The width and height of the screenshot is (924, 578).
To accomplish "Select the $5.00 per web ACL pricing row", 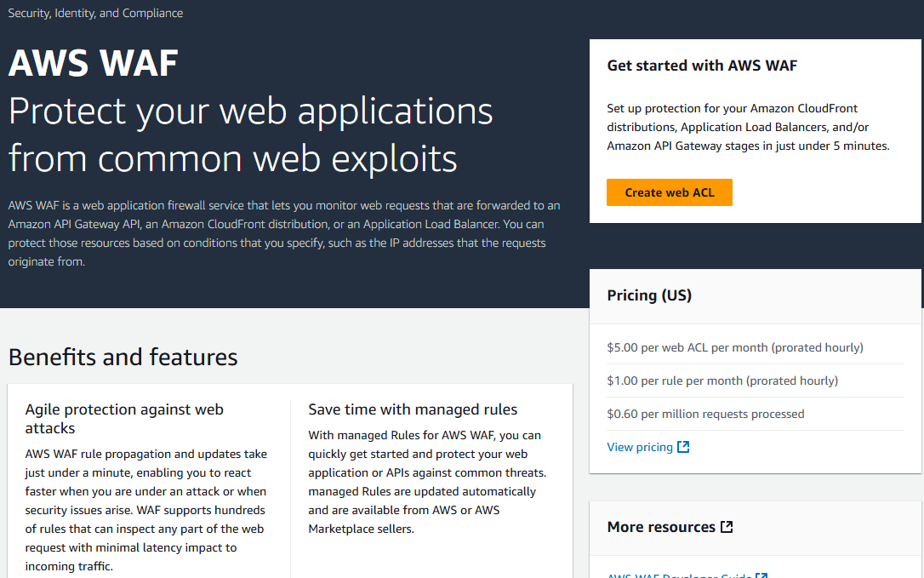I will pos(734,347).
